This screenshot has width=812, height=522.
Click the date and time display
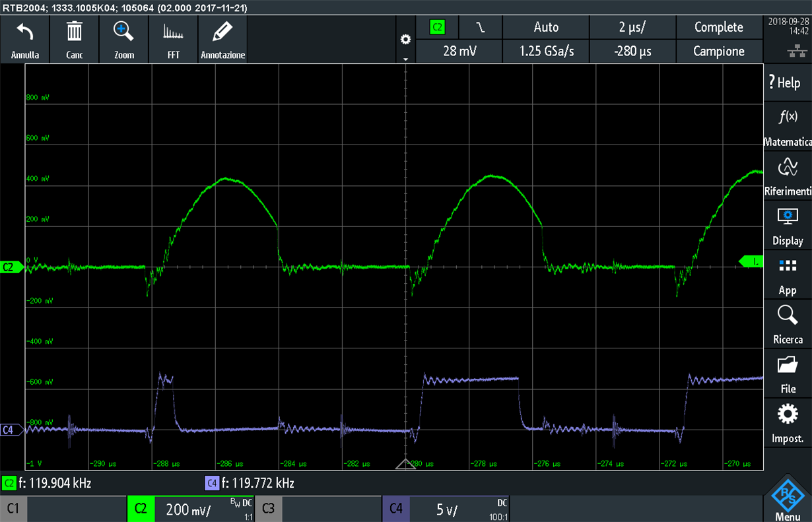[x=788, y=26]
